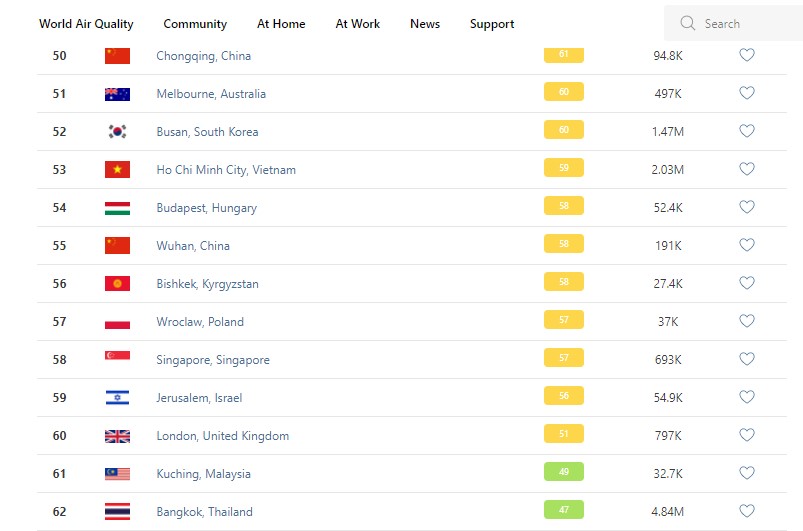Click the yellow AQI badge for Wuhan
This screenshot has height=531, width=803.
[564, 244]
